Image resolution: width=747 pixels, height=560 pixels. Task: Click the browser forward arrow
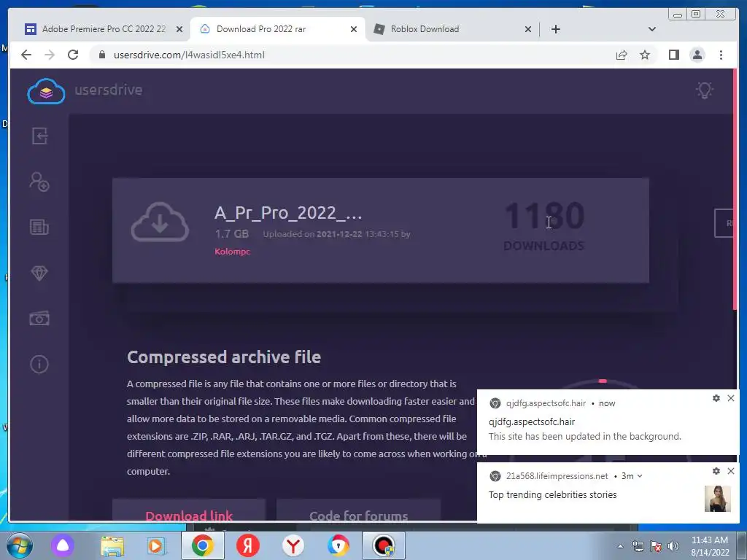[50, 55]
